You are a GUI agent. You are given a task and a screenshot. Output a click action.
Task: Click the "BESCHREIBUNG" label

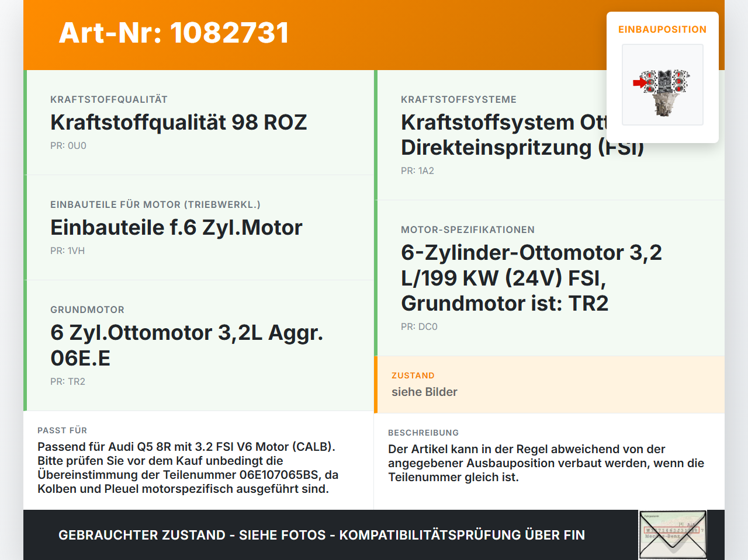423,433
